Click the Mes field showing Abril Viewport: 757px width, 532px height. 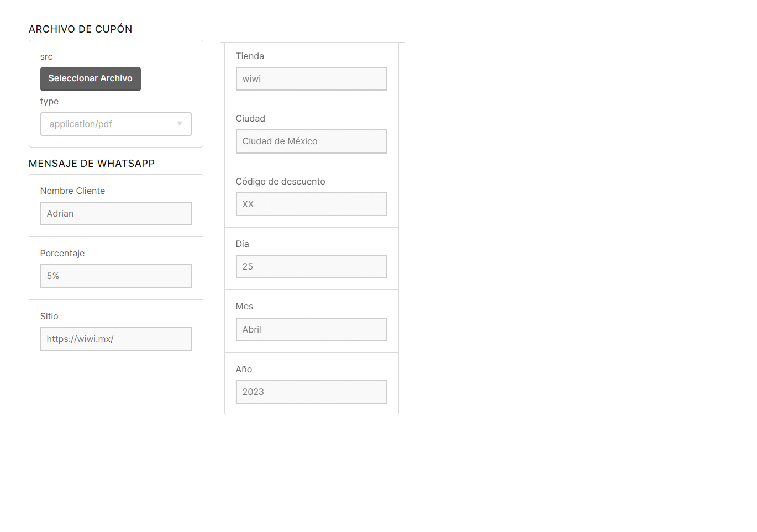312,330
